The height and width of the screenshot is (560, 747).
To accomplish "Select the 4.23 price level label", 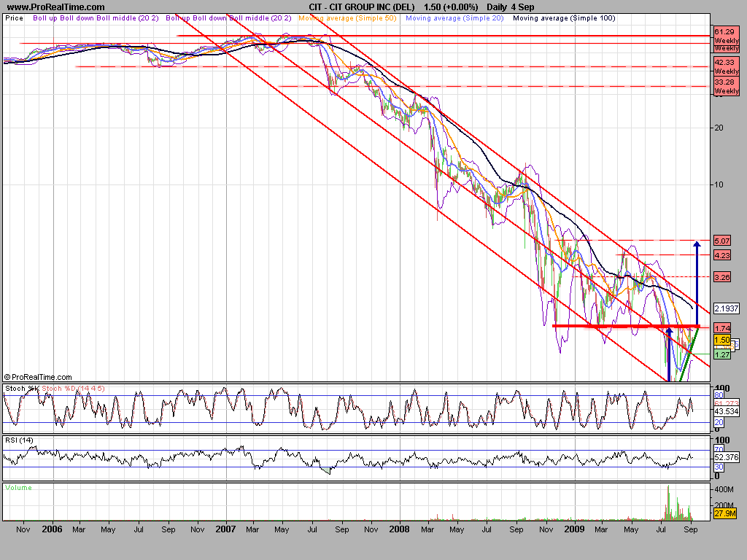I will point(722,255).
